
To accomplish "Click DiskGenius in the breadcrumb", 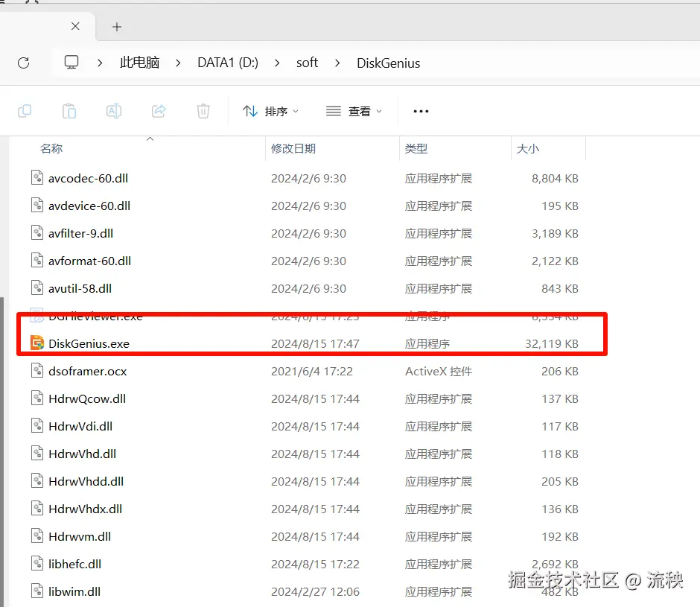I will click(389, 63).
